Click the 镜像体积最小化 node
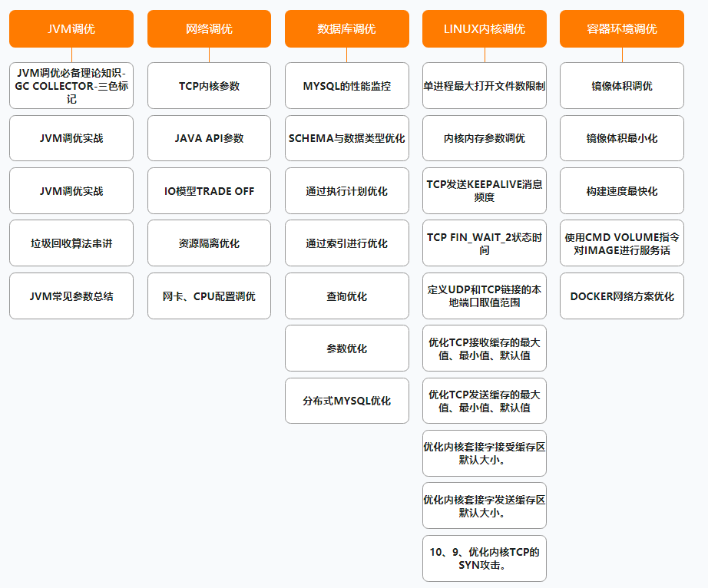The width and height of the screenshot is (708, 588). pyautogui.click(x=621, y=138)
